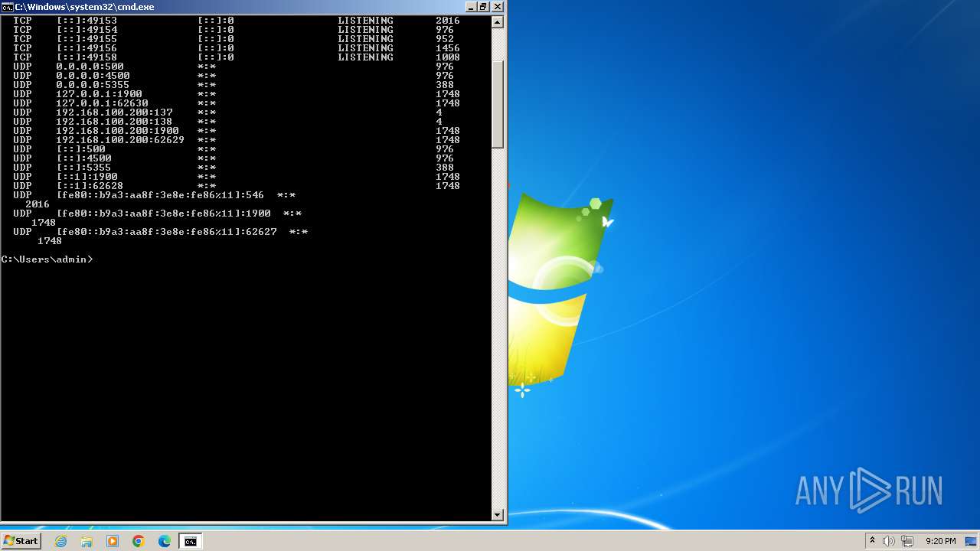The width and height of the screenshot is (980, 551).
Task: Click the 192.168.100.200:1900 address
Action: coord(117,131)
